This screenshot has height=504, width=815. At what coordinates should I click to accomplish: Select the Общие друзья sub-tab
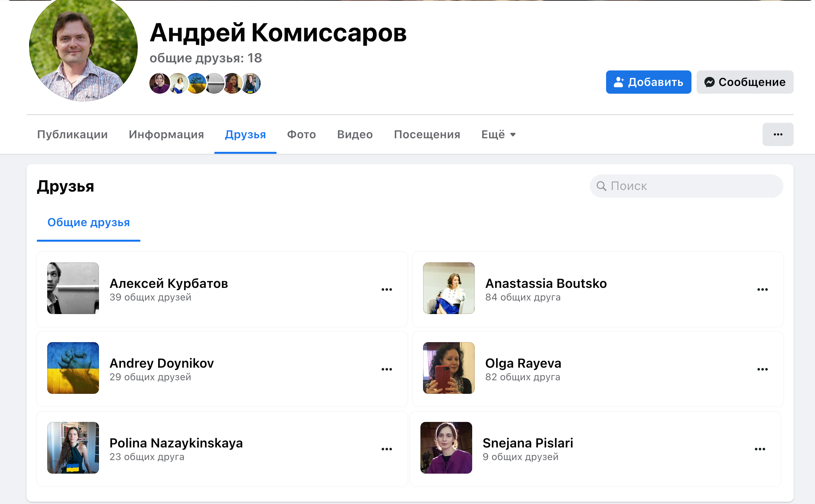pyautogui.click(x=88, y=222)
